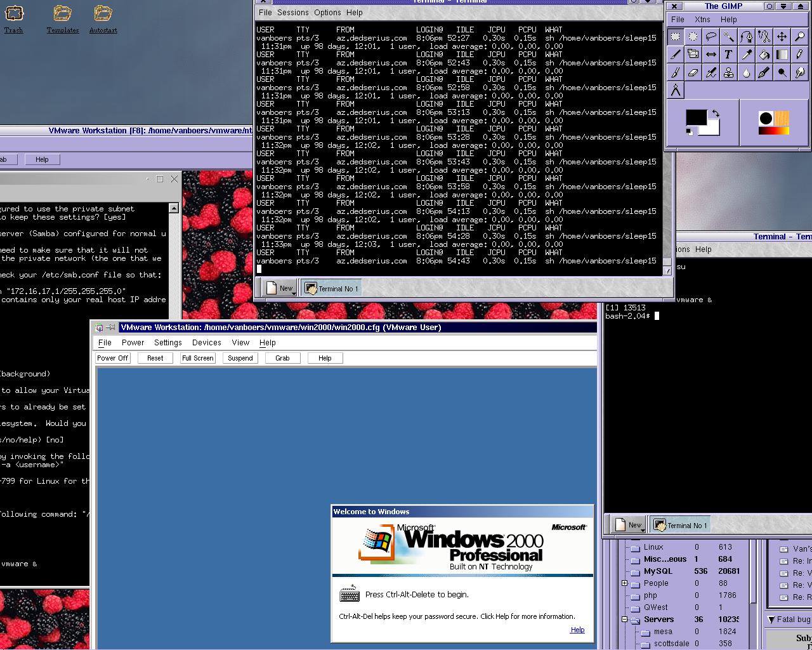The width and height of the screenshot is (812, 650).
Task: Click the Grab button in VMware
Action: point(282,358)
